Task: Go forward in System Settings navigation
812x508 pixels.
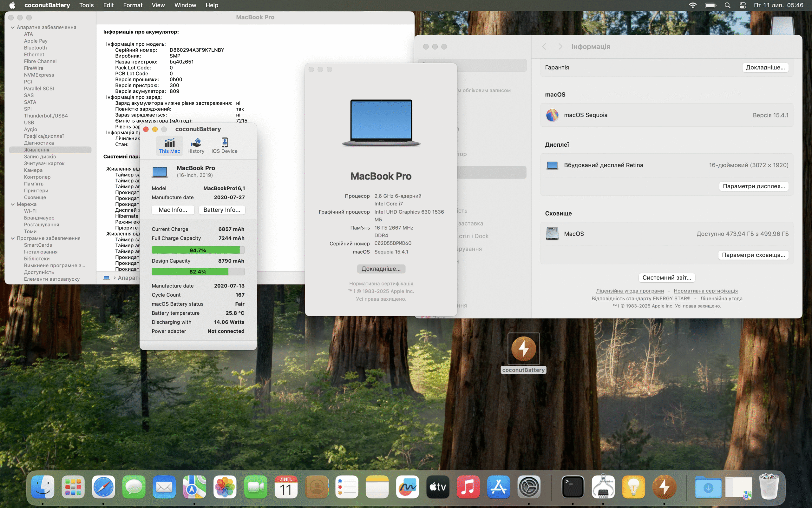Action: pos(560,46)
